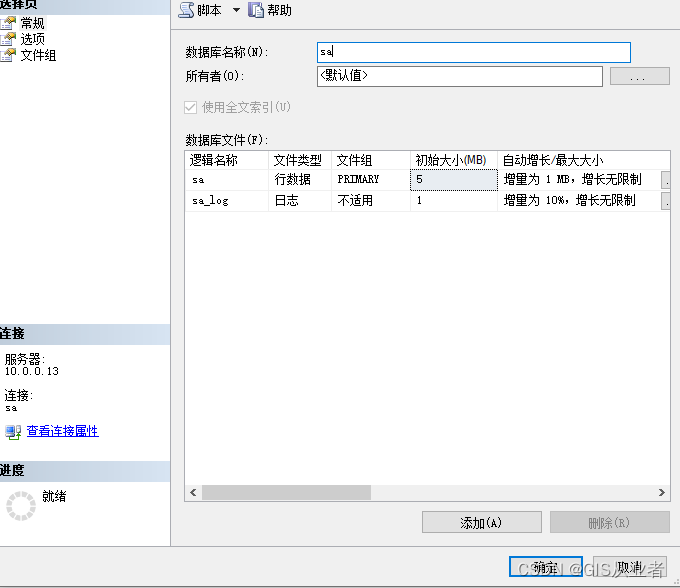Click the 就绪 status text
The image size is (680, 588).
point(54,496)
